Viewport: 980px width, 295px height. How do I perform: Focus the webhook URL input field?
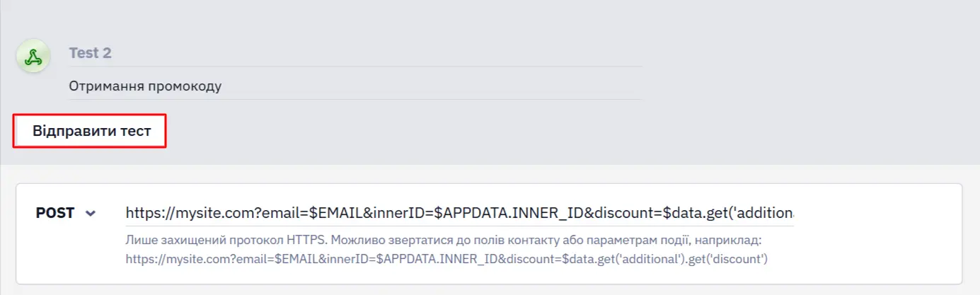tap(460, 213)
